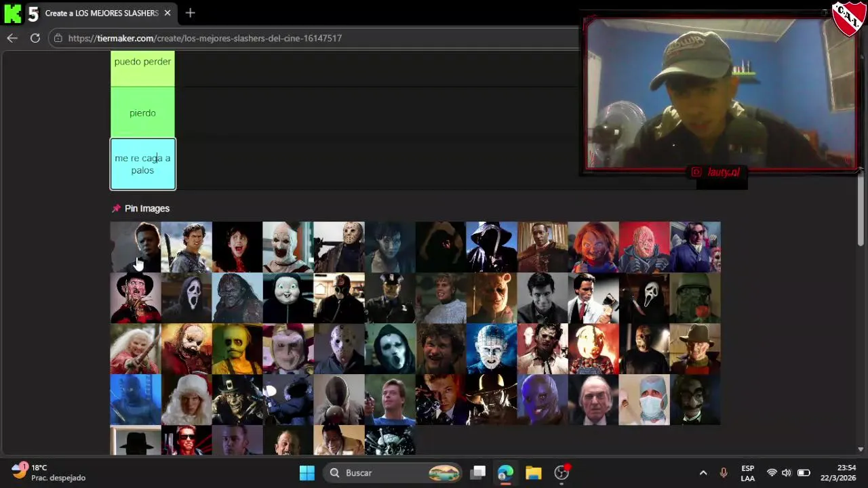This screenshot has width=868, height=488.
Task: Choose the babyface mask killer thumbnail
Action: 288,298
